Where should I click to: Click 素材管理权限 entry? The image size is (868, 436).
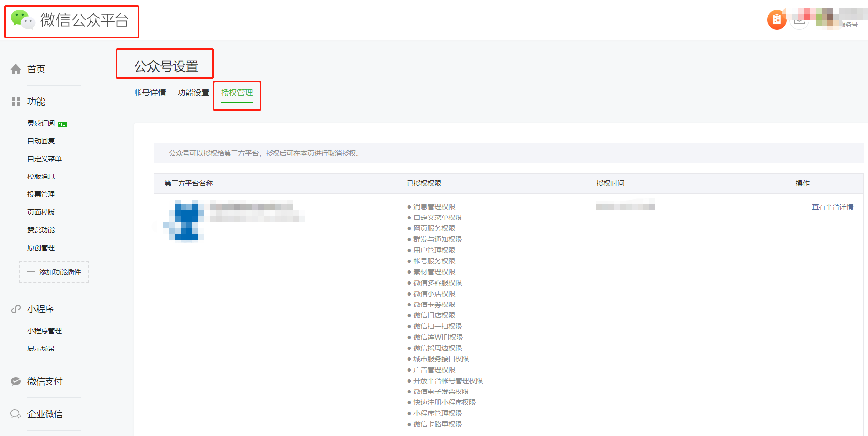point(434,272)
